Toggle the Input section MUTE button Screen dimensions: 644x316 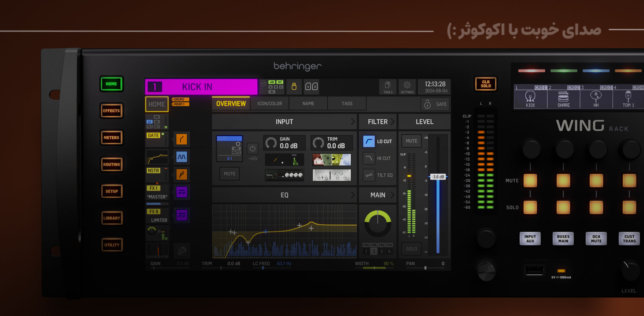coord(230,174)
